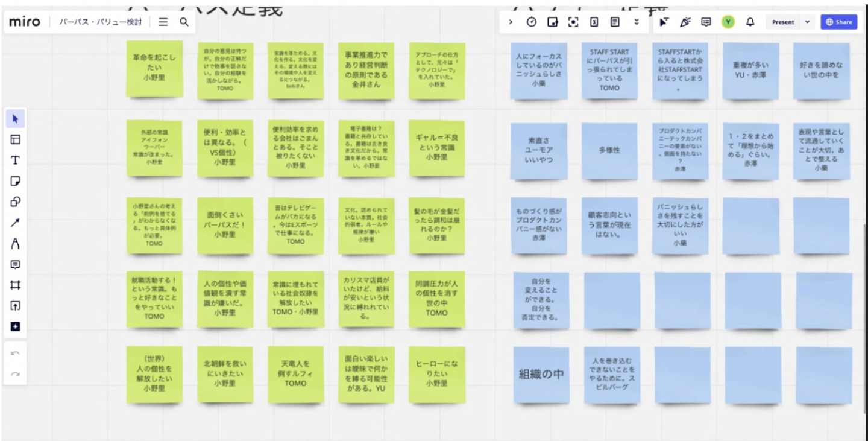Toggle collaborators' cursors visibility

664,22
